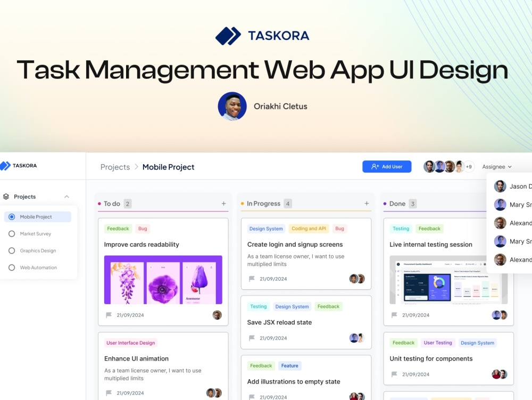Screen dimensions: 532x400
Task: Click Feedback tag on Live internal testing card
Action: [429, 228]
